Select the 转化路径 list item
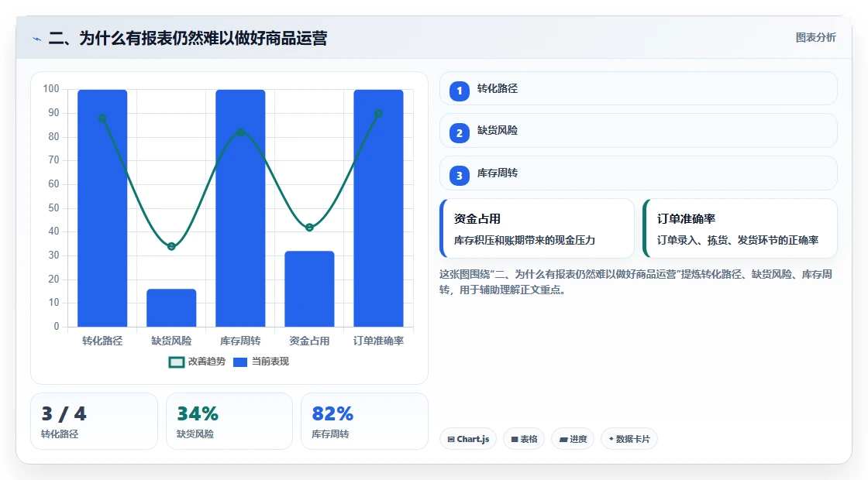 [x=639, y=88]
